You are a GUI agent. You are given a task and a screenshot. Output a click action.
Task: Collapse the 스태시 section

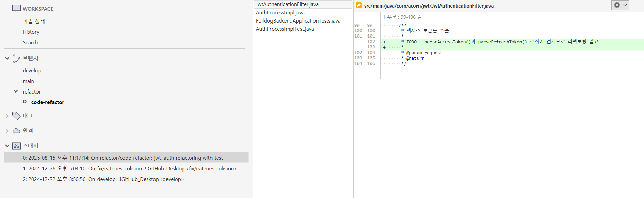[7, 146]
